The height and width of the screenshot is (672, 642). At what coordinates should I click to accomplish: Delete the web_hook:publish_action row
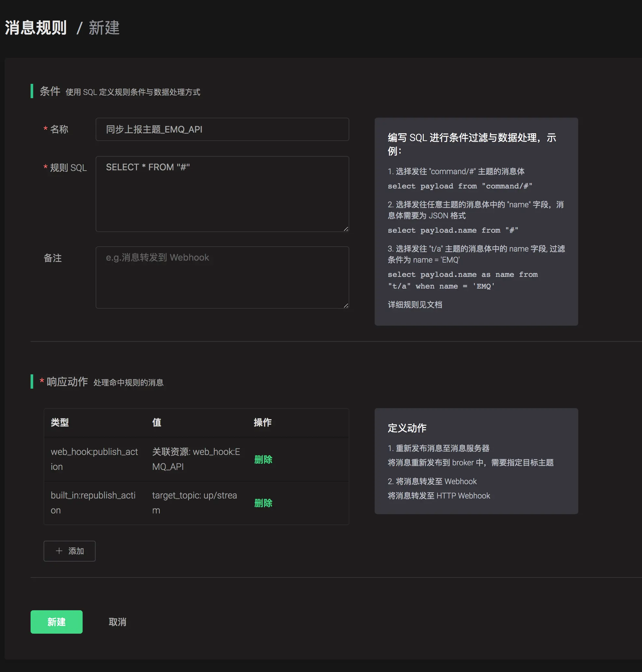(263, 459)
